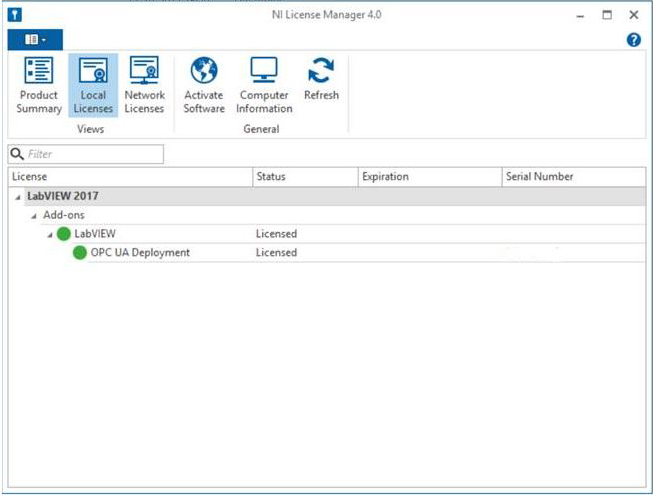Maximize the NI License Manager window

[x=607, y=15]
